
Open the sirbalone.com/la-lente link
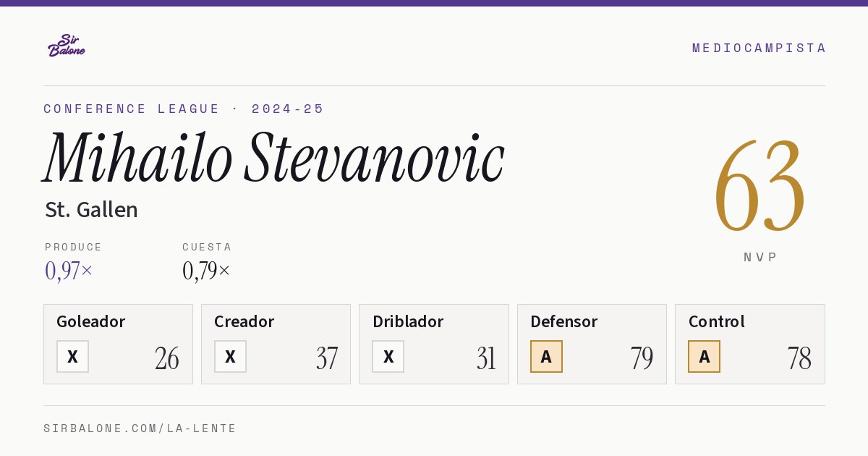tap(140, 428)
